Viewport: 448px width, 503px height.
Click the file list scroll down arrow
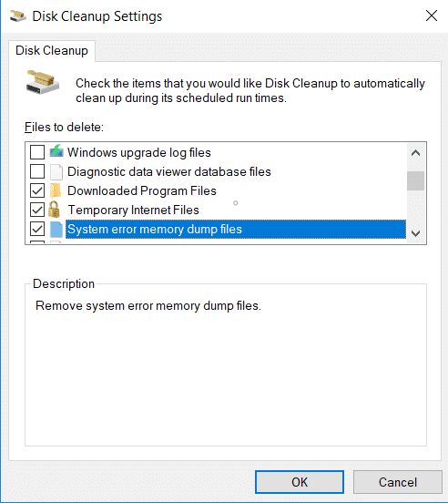[x=415, y=233]
